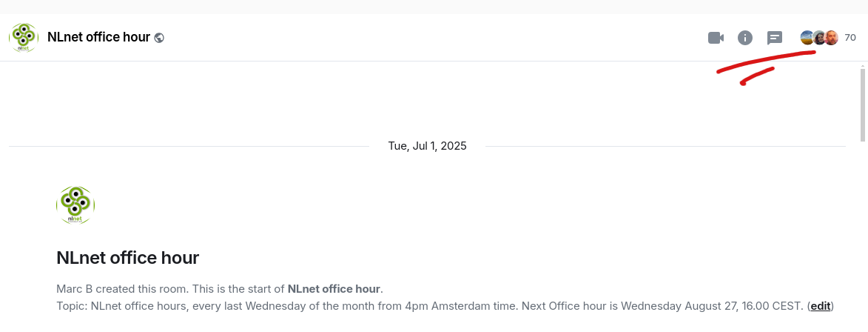
Task: Click the edit link after the topic
Action: coord(821,306)
